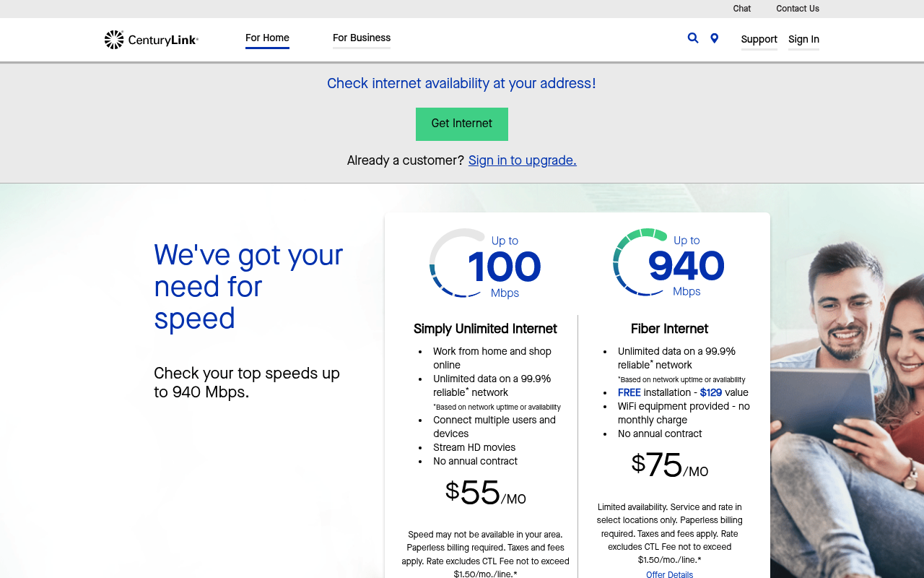Click the 100 Mbps speed gauge
This screenshot has width=924, height=578.
coord(485,264)
